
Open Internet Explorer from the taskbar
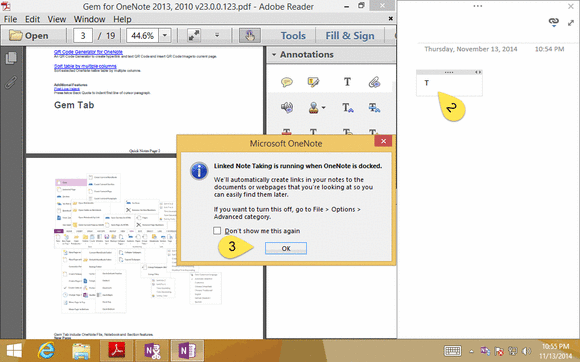tap(46, 350)
